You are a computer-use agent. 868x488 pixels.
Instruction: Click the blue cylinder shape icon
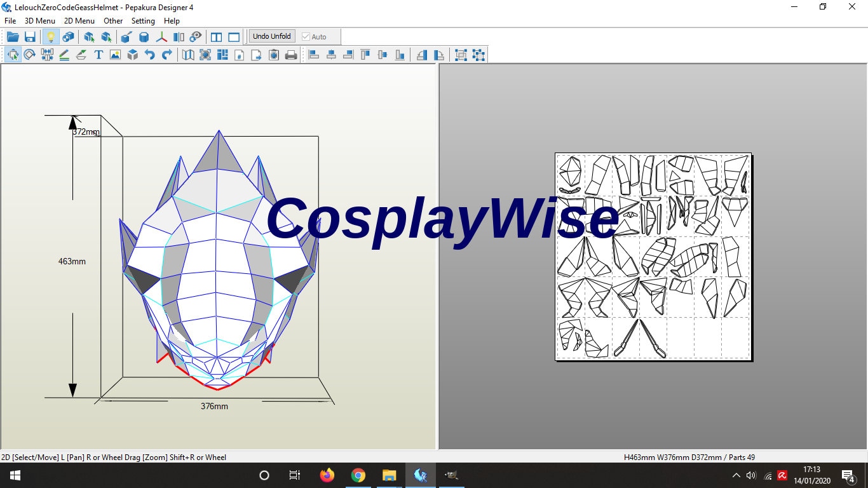144,36
